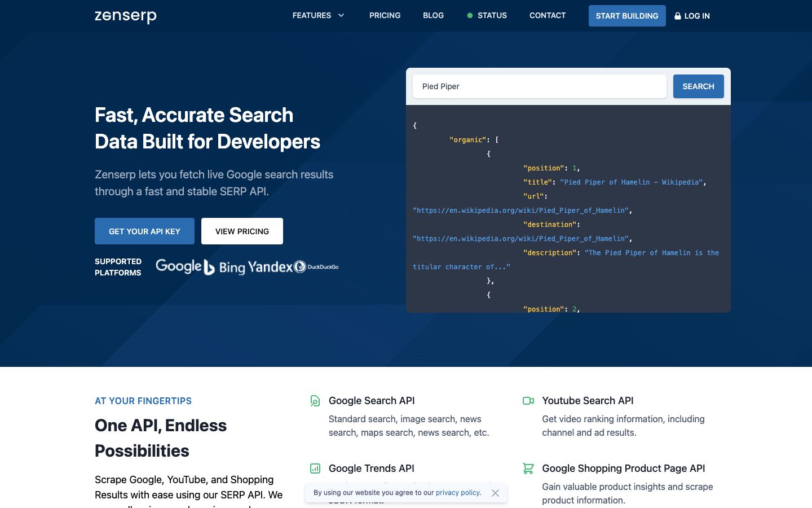
Task: Click the shopping cart icon
Action: pos(528,468)
